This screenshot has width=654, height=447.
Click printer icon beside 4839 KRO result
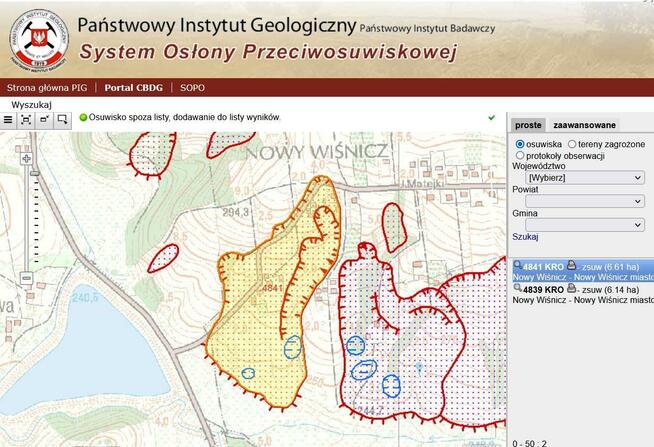coord(572,288)
